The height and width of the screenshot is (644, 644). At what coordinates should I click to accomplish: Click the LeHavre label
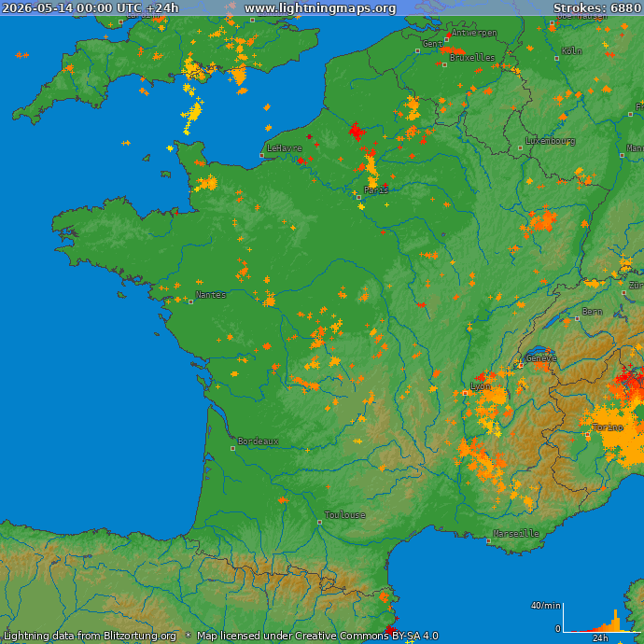(x=285, y=147)
